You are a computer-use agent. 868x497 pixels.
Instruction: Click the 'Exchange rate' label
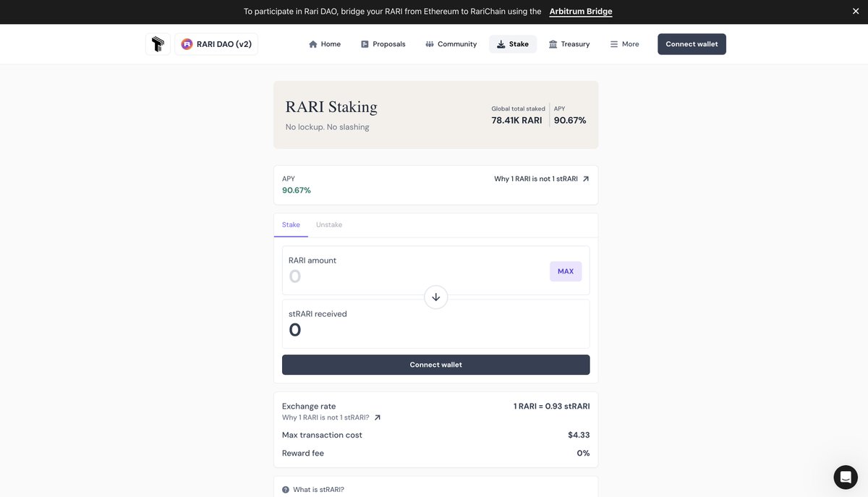[309, 406]
